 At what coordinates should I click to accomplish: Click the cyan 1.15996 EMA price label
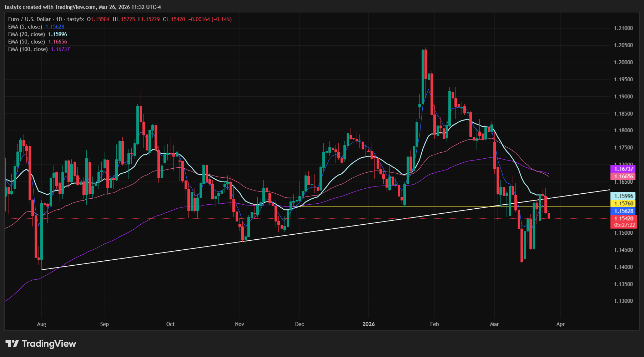pyautogui.click(x=623, y=196)
